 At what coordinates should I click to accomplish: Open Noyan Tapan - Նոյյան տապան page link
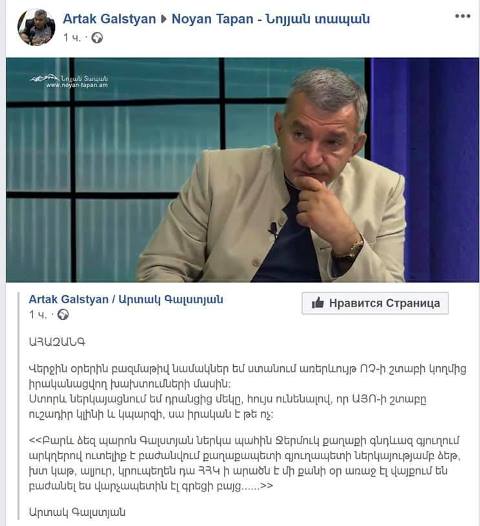coord(270,19)
